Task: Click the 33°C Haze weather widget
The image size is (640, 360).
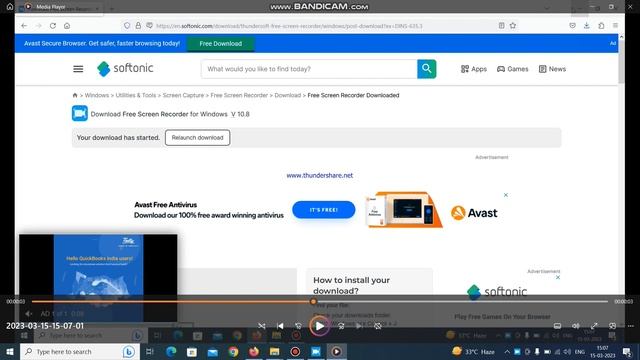Action: coord(473,351)
